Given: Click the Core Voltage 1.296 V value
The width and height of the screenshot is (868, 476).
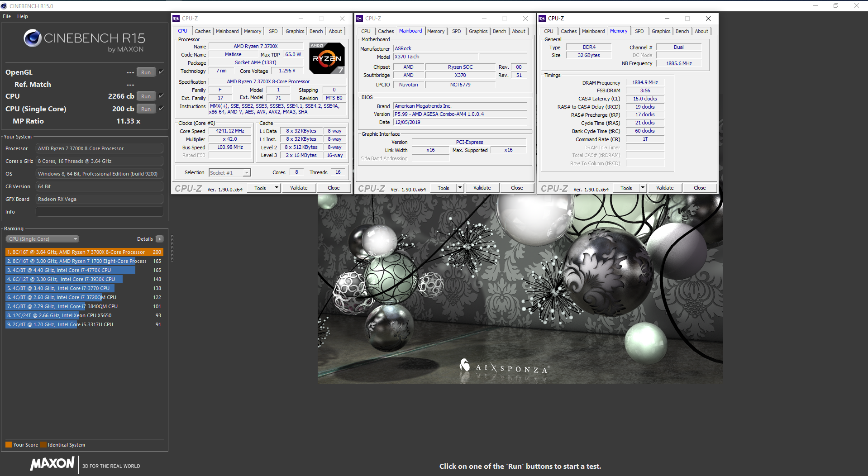Looking at the screenshot, I should [x=287, y=71].
